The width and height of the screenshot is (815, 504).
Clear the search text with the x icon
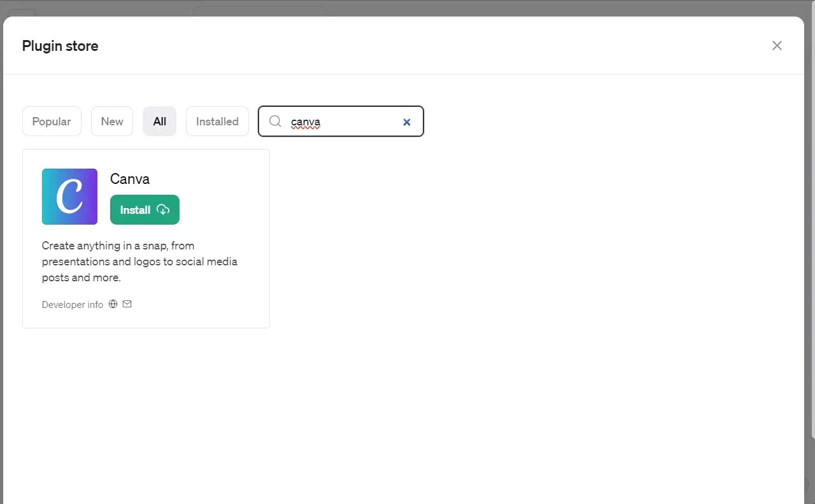tap(407, 122)
